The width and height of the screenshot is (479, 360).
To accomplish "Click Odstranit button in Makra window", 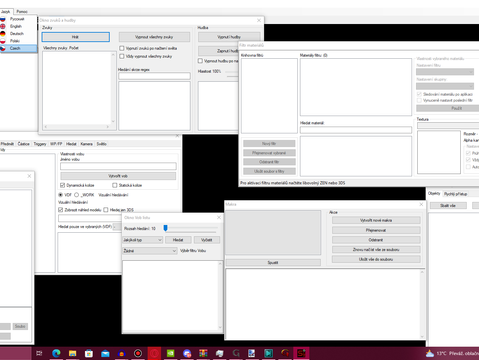I will (x=376, y=240).
